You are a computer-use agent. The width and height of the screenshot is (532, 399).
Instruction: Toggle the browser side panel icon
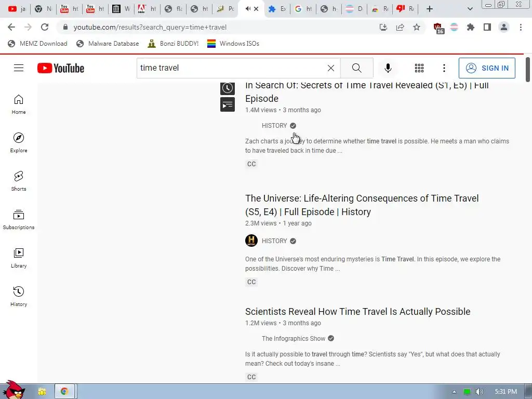click(x=487, y=27)
